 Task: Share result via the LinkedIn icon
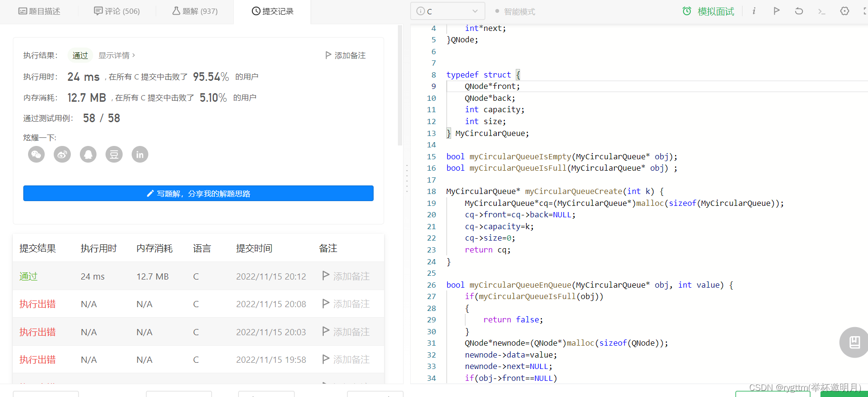(x=140, y=155)
